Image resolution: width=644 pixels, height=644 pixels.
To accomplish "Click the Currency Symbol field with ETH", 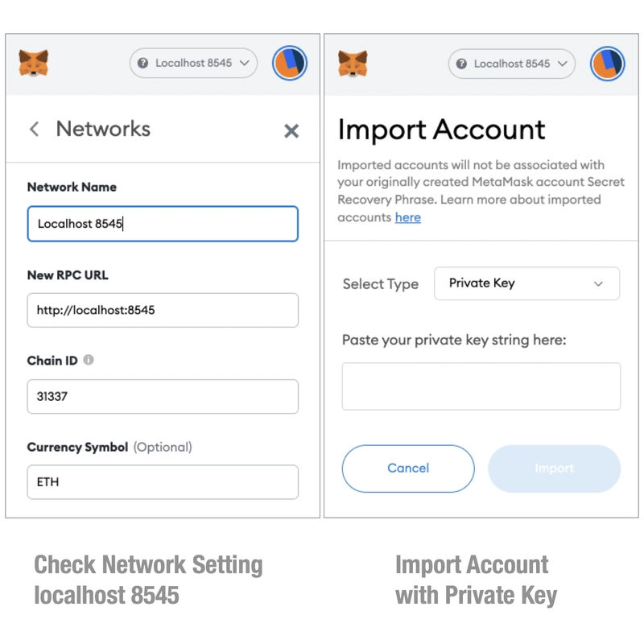I will coord(163,481).
